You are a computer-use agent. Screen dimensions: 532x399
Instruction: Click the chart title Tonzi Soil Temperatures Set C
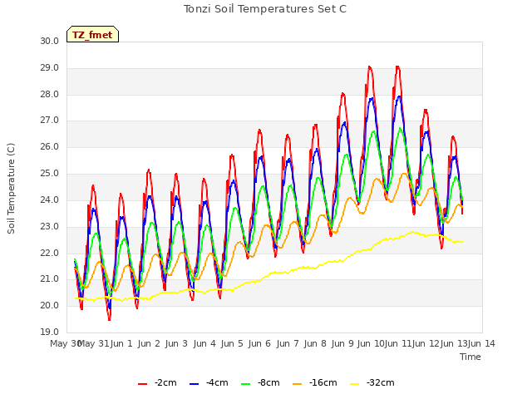click(265, 9)
